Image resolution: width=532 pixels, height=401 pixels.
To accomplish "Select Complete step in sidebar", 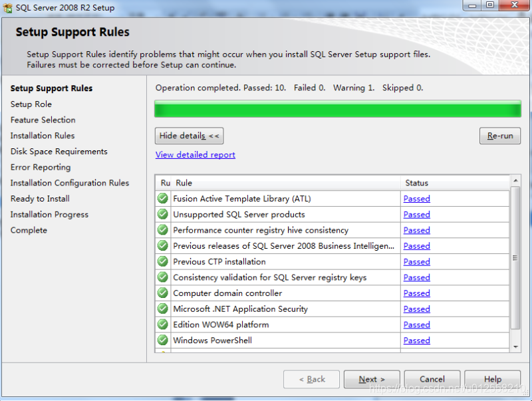I will (x=29, y=230).
